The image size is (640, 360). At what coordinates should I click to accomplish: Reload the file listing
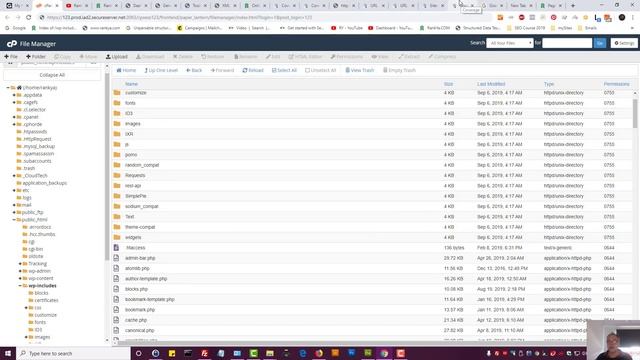pyautogui.click(x=253, y=70)
